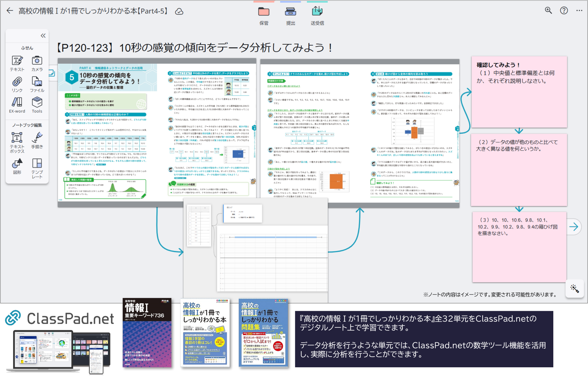Image resolution: width=588 pixels, height=377 pixels.
Task: Select the 手描き handwriting tool
Action: (x=37, y=140)
